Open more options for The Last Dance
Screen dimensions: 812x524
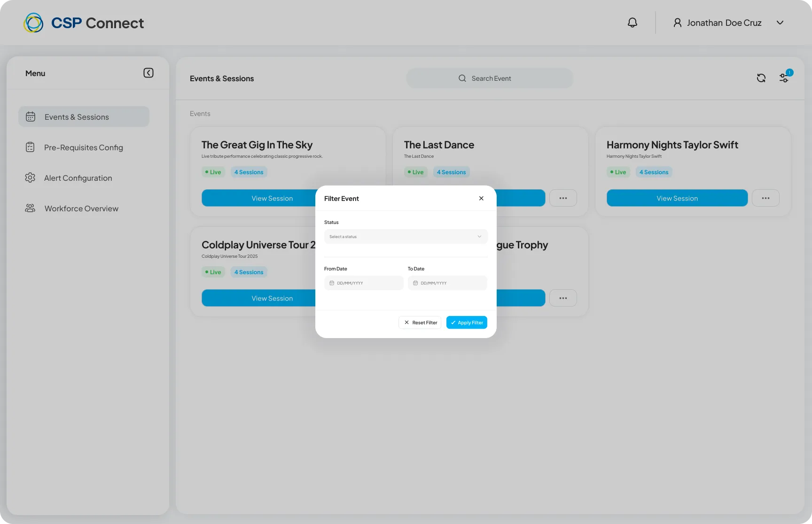pyautogui.click(x=563, y=198)
